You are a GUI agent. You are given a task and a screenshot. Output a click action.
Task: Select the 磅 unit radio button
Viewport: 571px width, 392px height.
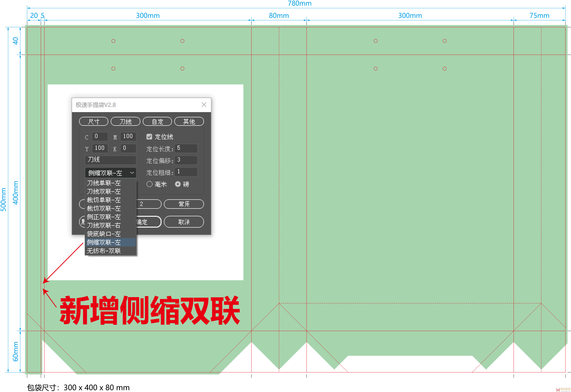click(x=178, y=184)
